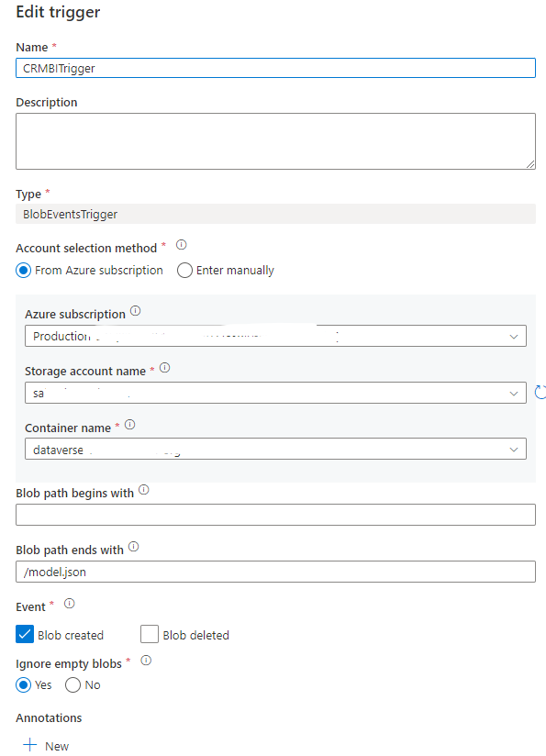The height and width of the screenshot is (756, 546).
Task: Focus the Blob path begins with field
Action: click(275, 515)
